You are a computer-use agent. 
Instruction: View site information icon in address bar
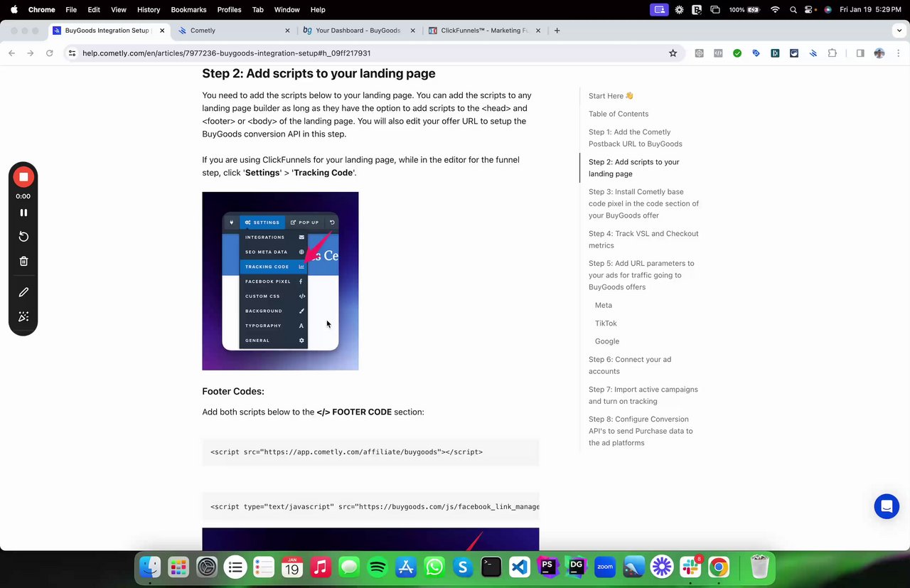pyautogui.click(x=72, y=53)
